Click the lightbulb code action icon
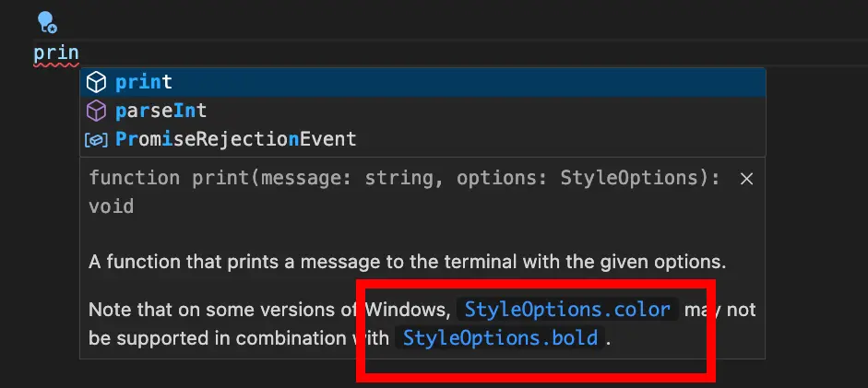 pyautogui.click(x=46, y=23)
